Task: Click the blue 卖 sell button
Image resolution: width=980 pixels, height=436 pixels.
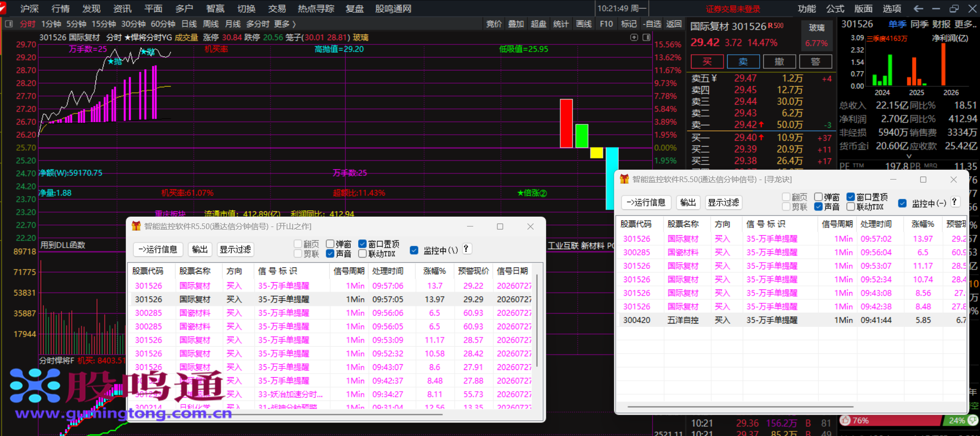Action: [743, 61]
